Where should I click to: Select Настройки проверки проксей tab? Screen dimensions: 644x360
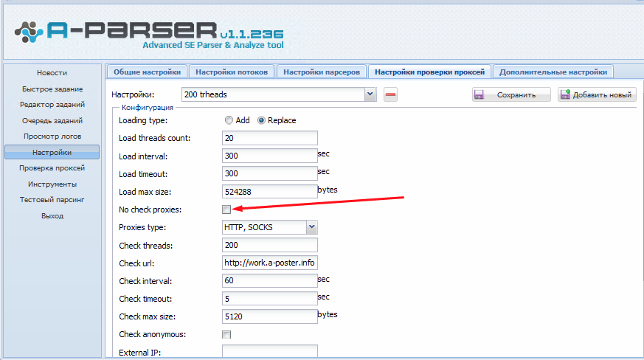tap(429, 72)
